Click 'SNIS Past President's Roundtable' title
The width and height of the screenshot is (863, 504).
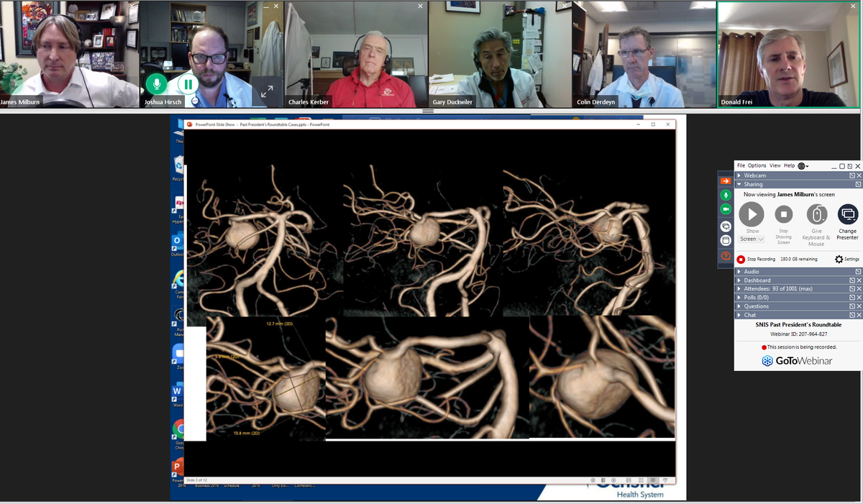pyautogui.click(x=798, y=325)
